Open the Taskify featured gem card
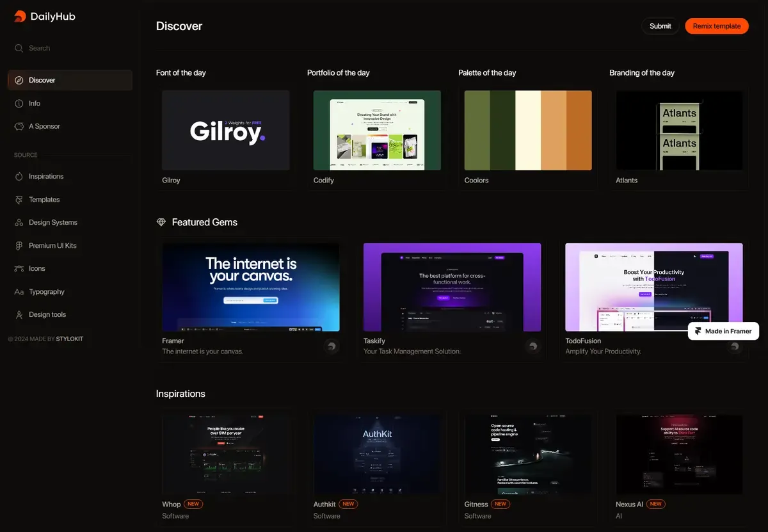This screenshot has width=768, height=532. pos(452,300)
